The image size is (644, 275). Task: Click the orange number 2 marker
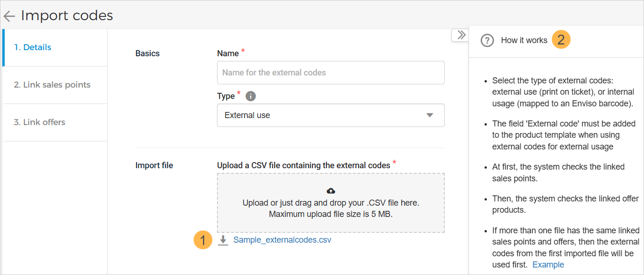pyautogui.click(x=561, y=40)
